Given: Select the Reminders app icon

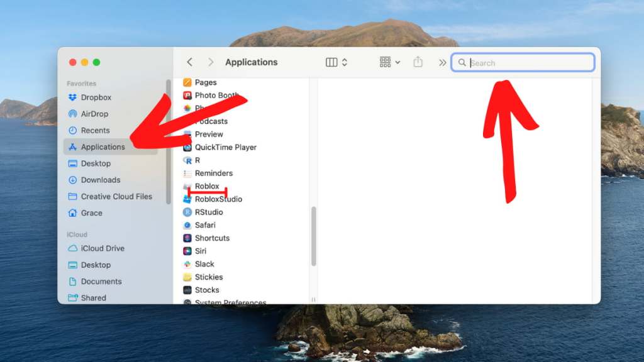Looking at the screenshot, I should click(x=187, y=173).
